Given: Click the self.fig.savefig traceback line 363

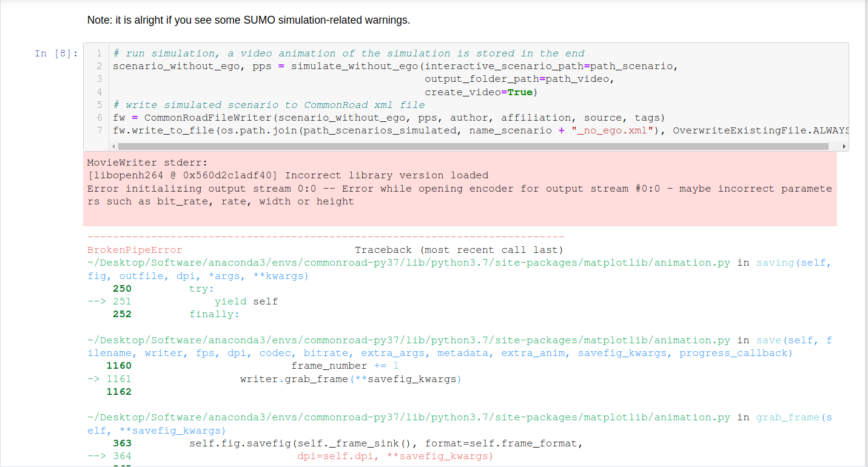Looking at the screenshot, I should pos(385,443).
